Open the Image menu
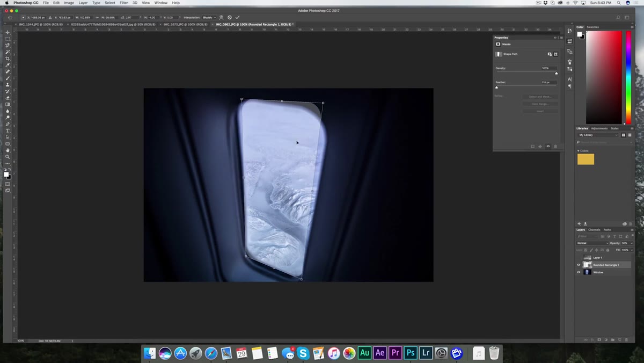The image size is (644, 363). point(69,3)
